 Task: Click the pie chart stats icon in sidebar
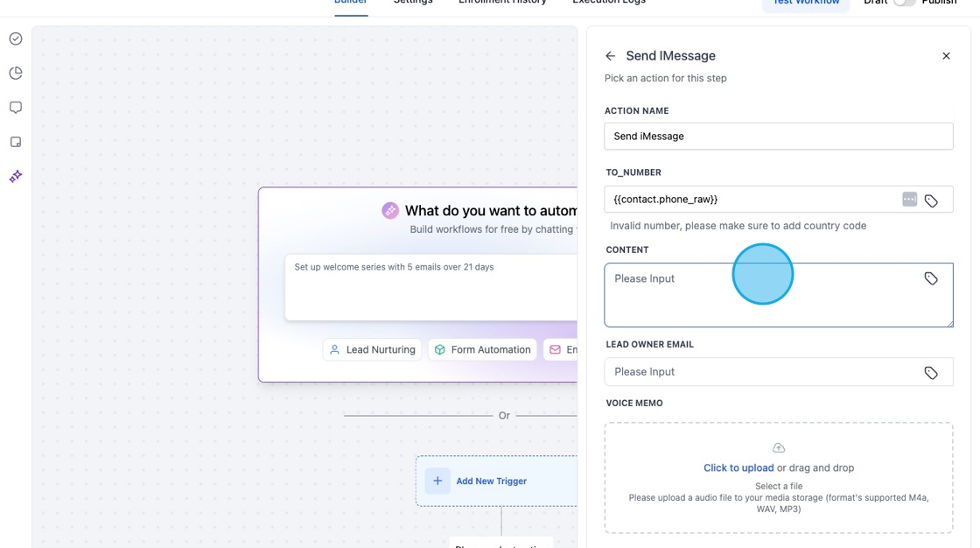coord(15,73)
